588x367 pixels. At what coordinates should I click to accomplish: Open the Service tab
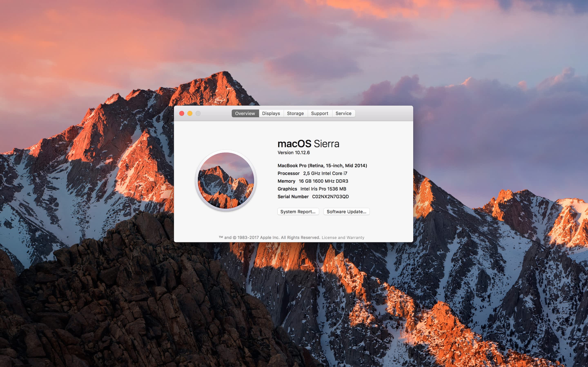coord(343,113)
